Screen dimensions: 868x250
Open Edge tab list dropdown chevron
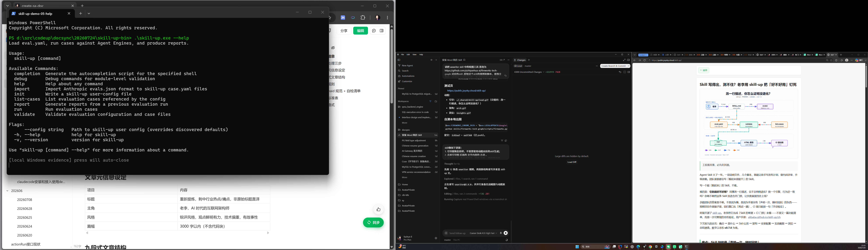(x=635, y=55)
